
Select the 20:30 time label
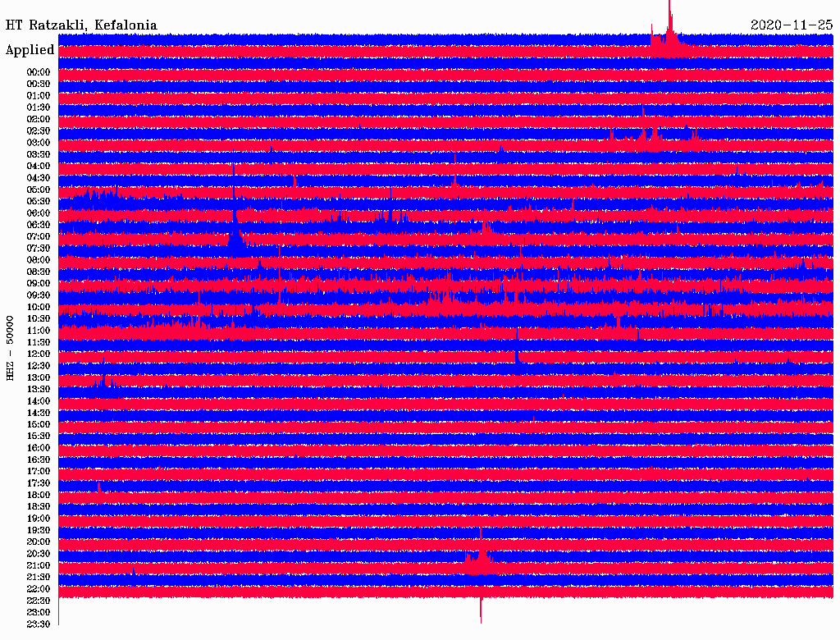coord(39,554)
